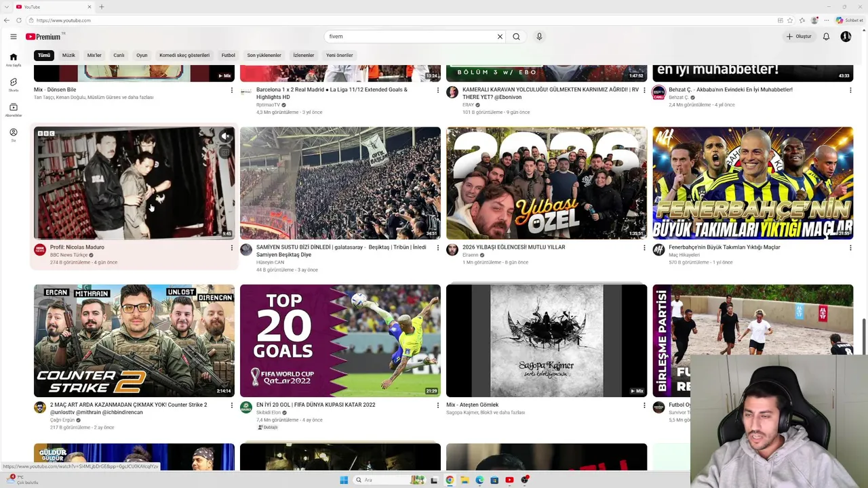This screenshot has width=868, height=488.
Task: Select the Tümü filter chip
Action: 44,56
